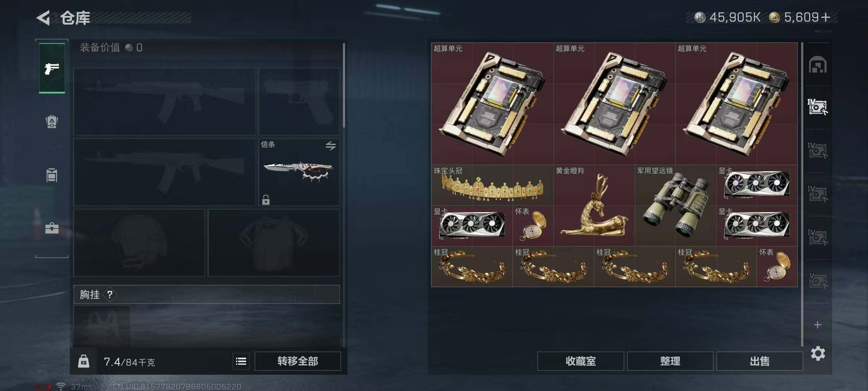The height and width of the screenshot is (391, 868).
Task: Click the 转移全部 button
Action: [298, 361]
